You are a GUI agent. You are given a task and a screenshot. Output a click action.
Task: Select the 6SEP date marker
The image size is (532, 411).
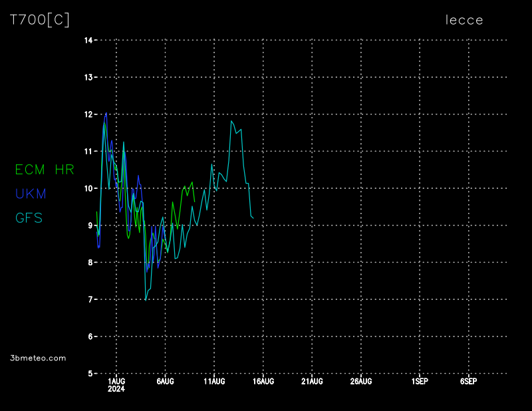[468, 382]
